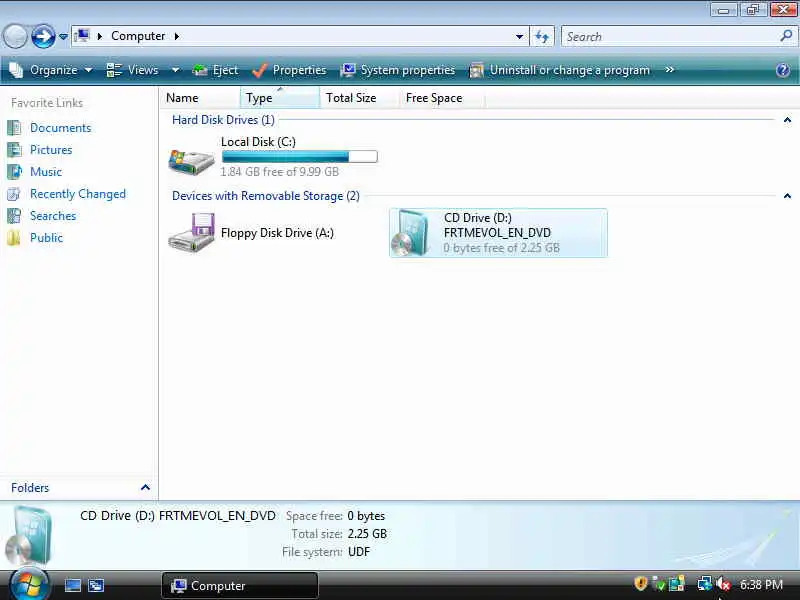800x600 pixels.
Task: Click the Forward navigation arrow button
Action: [43, 36]
